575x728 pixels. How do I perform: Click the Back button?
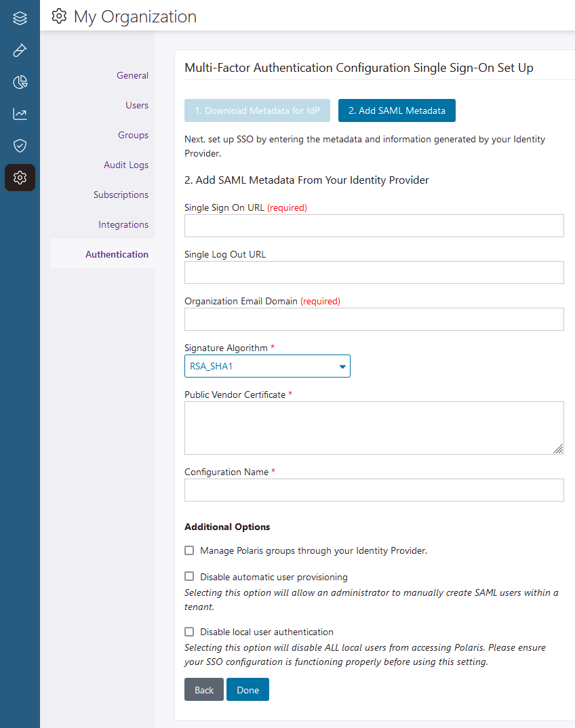204,690
